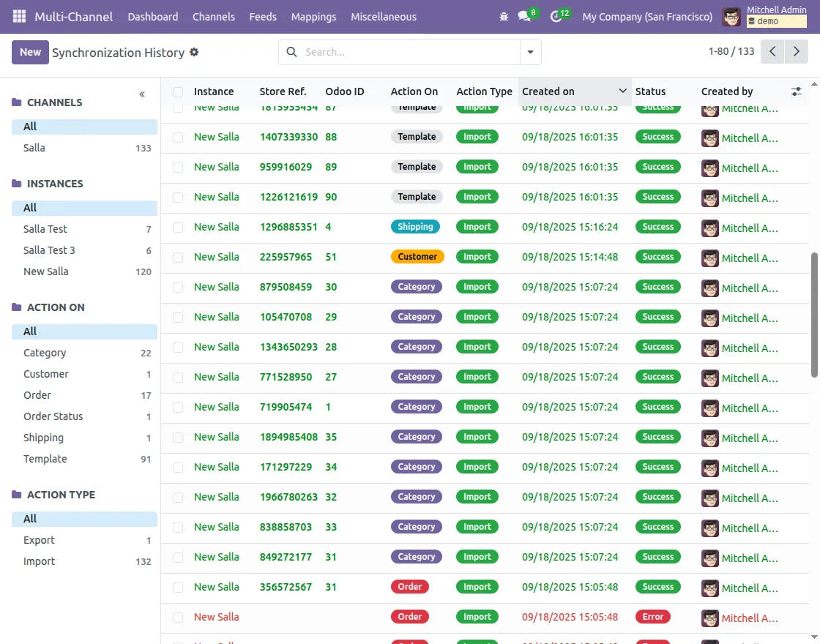Expand the search options dropdown arrow

pyautogui.click(x=529, y=53)
